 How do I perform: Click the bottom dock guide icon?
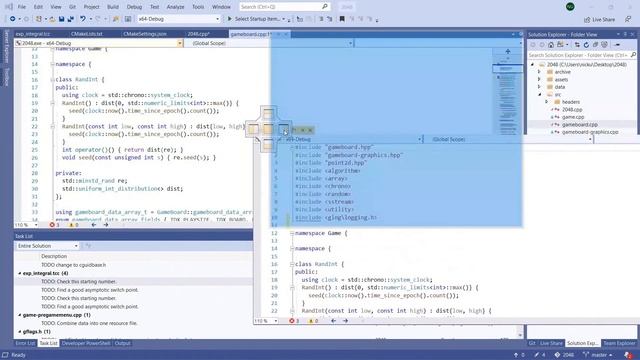pyautogui.click(x=268, y=145)
